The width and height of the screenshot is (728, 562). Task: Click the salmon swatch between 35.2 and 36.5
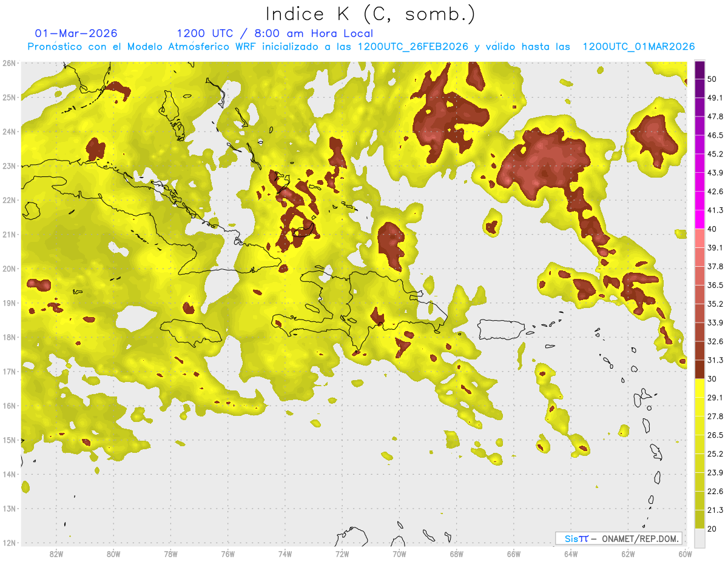point(699,295)
